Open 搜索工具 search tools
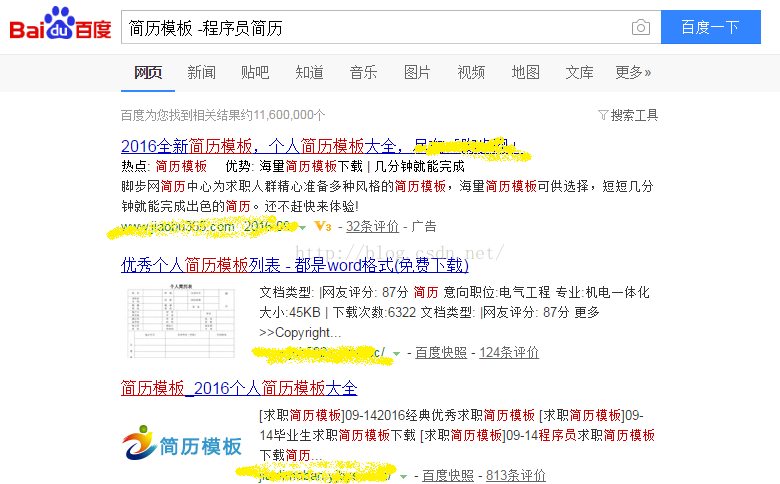The image size is (780, 484). tap(634, 115)
